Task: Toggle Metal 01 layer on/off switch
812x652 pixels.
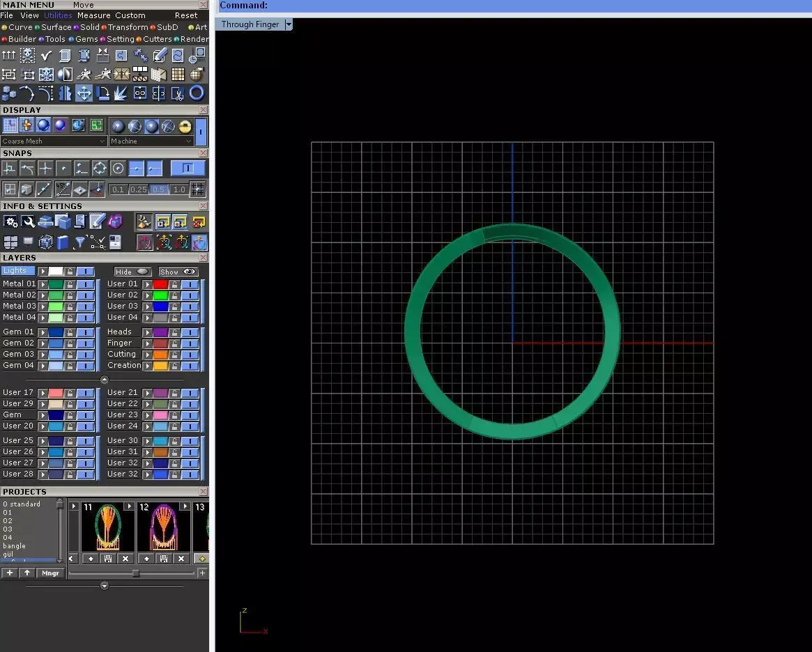Action: [x=85, y=284]
